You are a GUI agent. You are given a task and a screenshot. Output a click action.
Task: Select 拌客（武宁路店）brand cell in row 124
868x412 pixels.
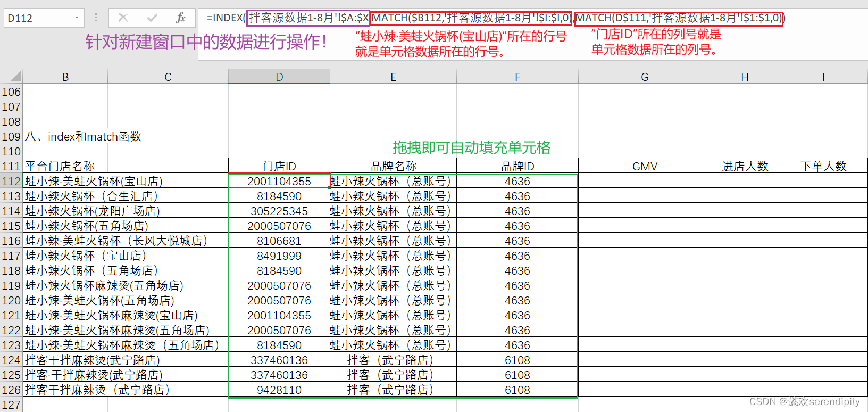[x=393, y=360]
